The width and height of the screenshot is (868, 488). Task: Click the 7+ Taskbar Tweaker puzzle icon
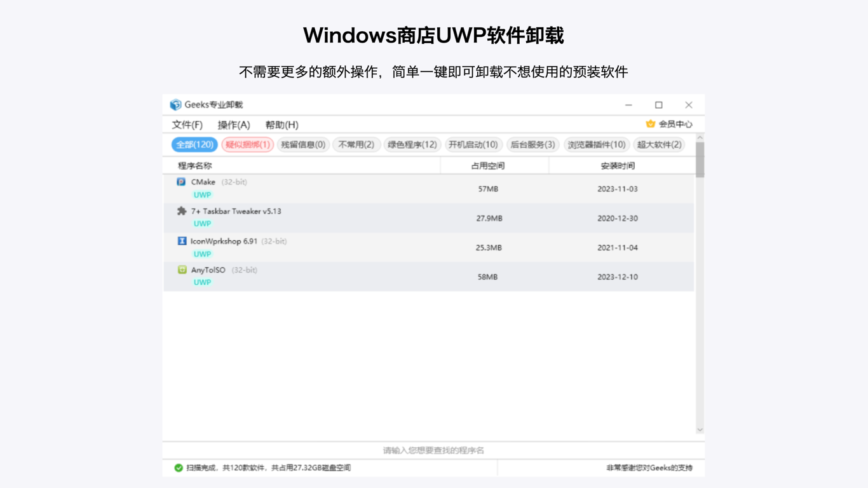(182, 211)
